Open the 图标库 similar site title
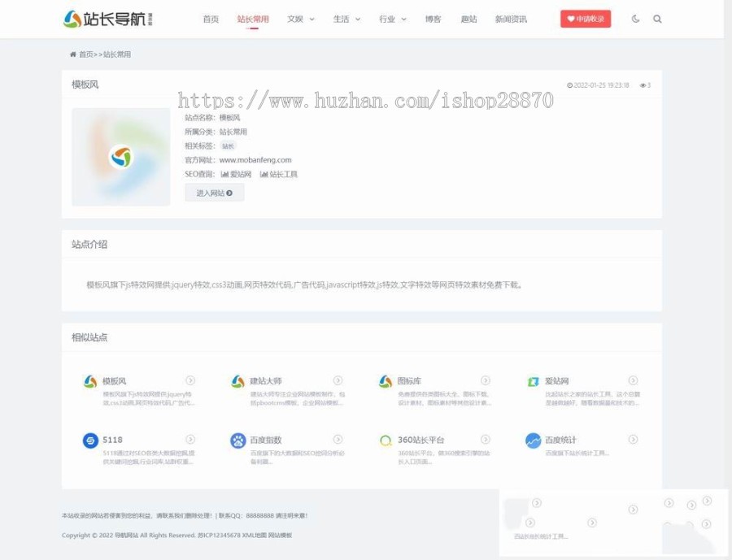 [x=409, y=381]
